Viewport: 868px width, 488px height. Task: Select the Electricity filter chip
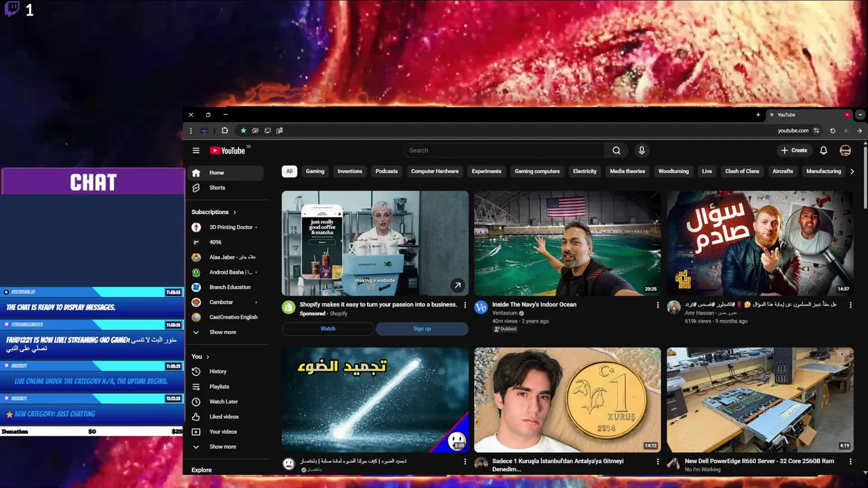[585, 171]
